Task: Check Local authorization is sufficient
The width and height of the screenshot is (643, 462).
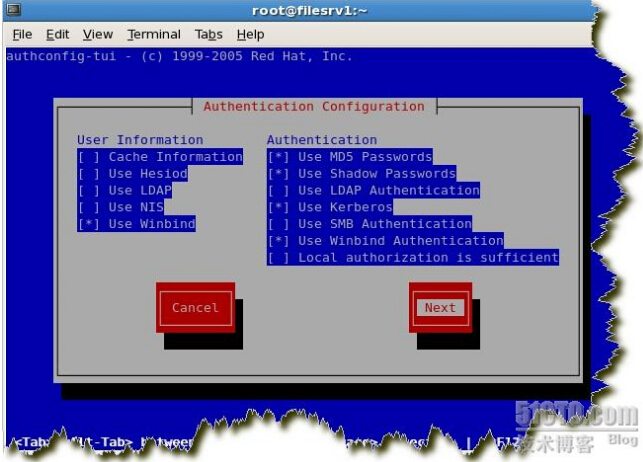Action: pyautogui.click(x=413, y=257)
